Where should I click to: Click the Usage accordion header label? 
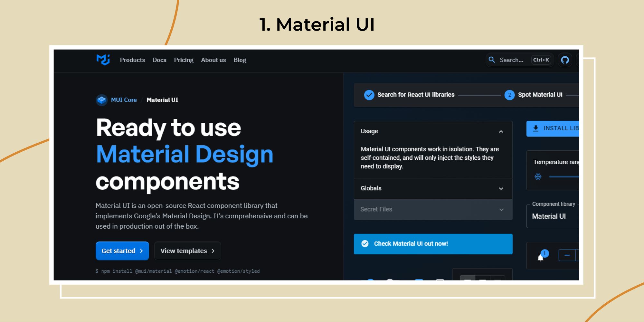pos(369,131)
